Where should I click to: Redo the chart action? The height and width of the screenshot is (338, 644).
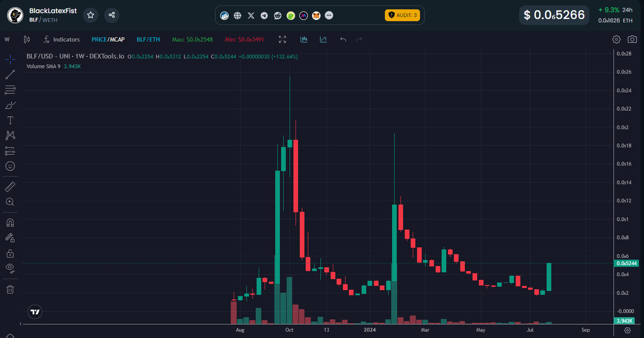(360, 39)
